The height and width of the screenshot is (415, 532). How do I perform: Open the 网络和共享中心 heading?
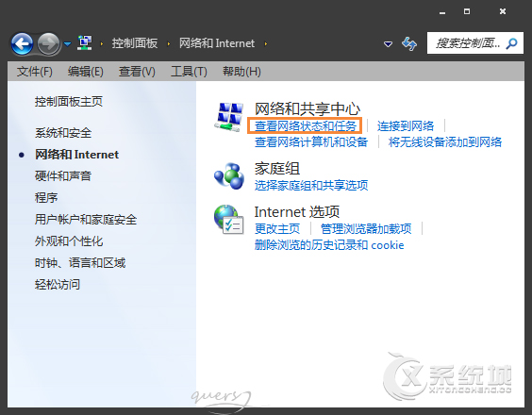(308, 108)
